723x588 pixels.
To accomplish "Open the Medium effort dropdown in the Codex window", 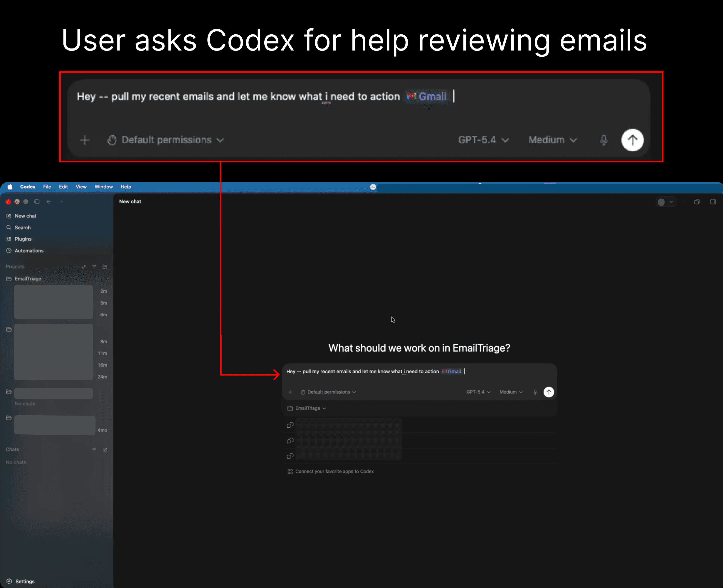I will point(511,392).
